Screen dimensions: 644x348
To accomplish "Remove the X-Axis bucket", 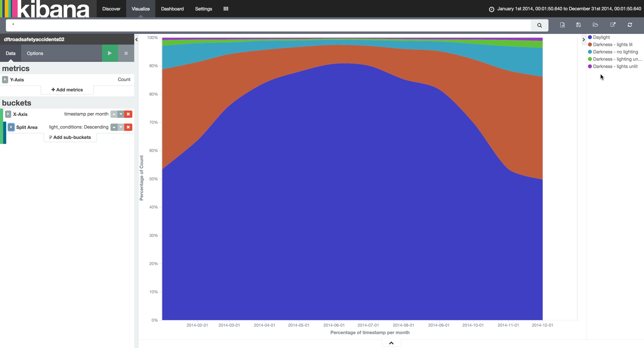I will click(x=128, y=114).
